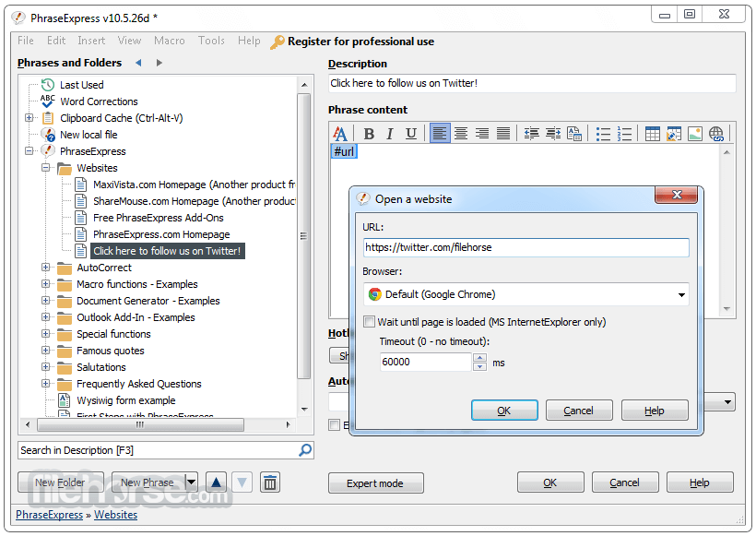756x536 pixels.
Task: Align text left
Action: pyautogui.click(x=440, y=133)
